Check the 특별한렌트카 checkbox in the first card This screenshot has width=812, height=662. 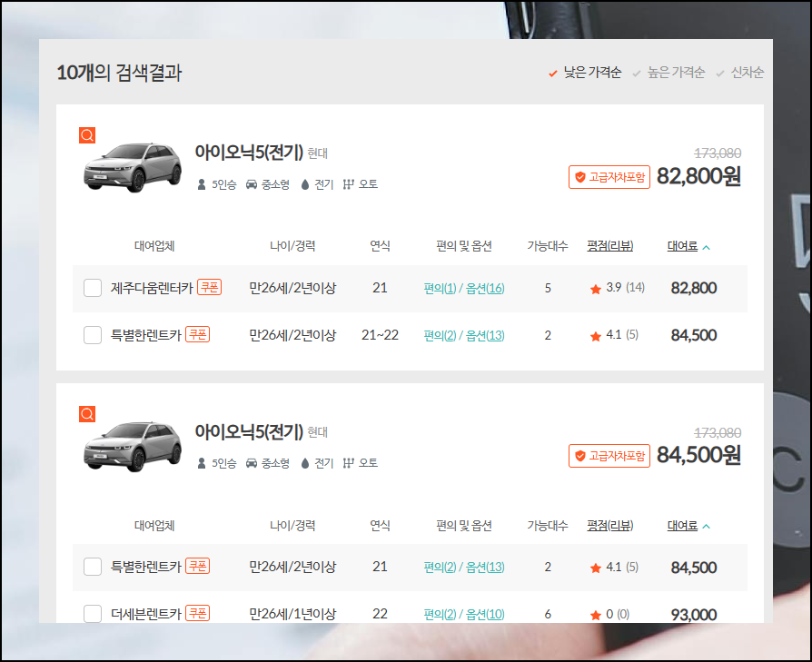[93, 335]
